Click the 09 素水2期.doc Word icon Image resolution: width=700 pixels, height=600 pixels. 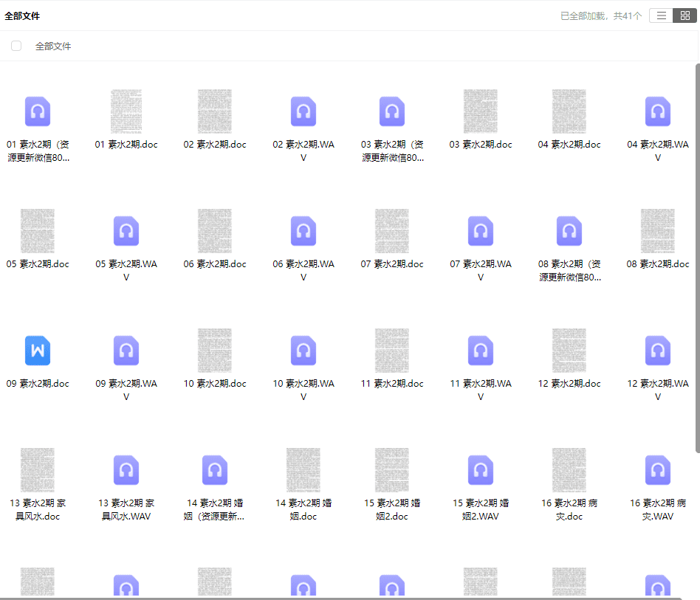tap(38, 351)
